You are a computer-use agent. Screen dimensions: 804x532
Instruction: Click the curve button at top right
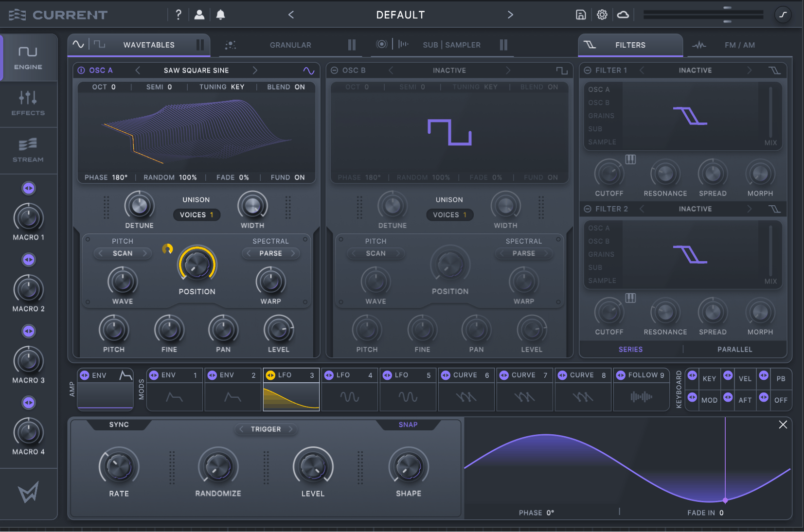783,15
